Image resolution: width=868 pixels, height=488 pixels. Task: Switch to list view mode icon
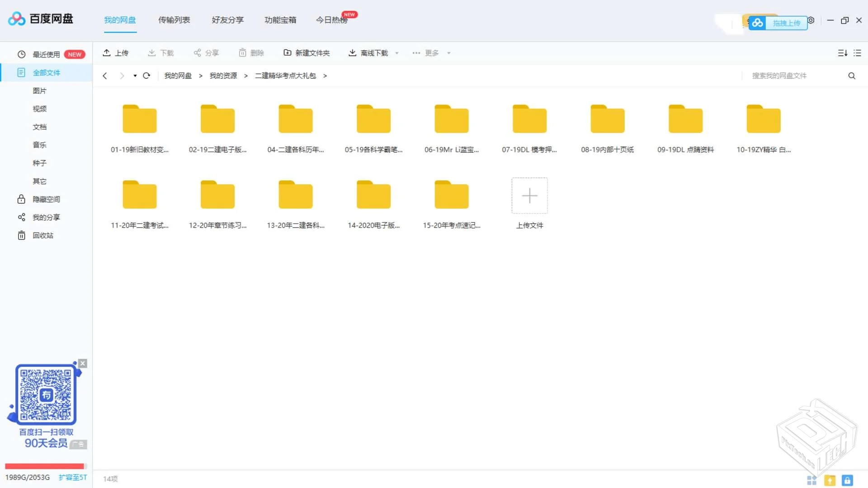[x=857, y=53]
